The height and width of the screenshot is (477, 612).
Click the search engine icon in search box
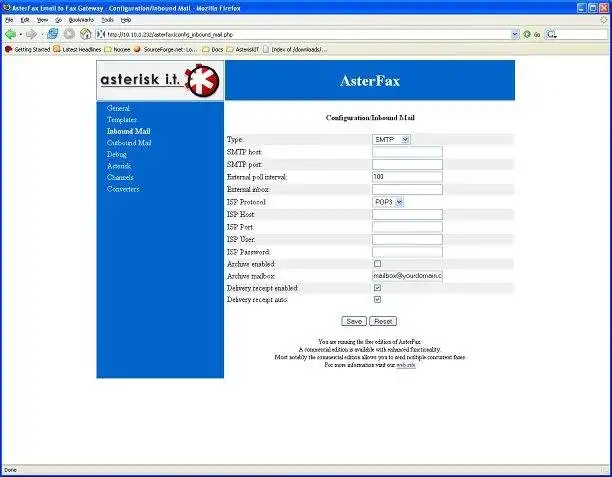[x=551, y=34]
